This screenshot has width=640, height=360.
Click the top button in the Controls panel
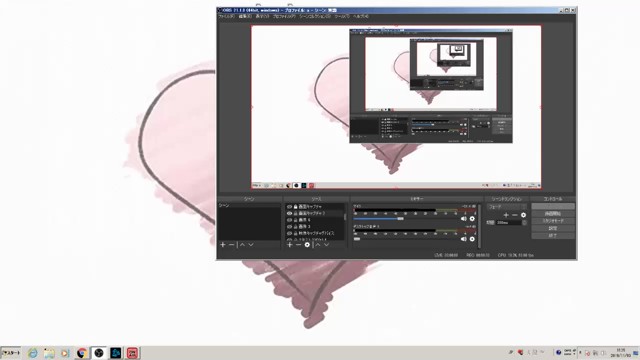pyautogui.click(x=553, y=207)
